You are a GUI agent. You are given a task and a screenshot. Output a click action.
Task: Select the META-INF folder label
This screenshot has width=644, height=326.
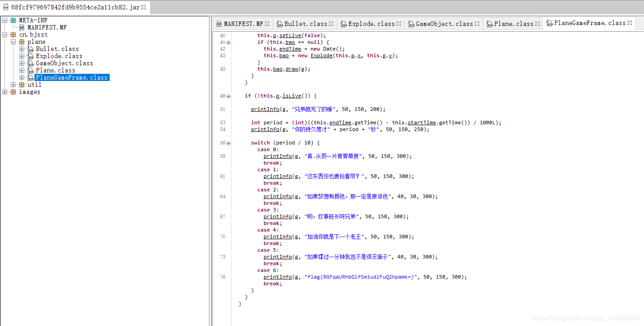pos(33,20)
